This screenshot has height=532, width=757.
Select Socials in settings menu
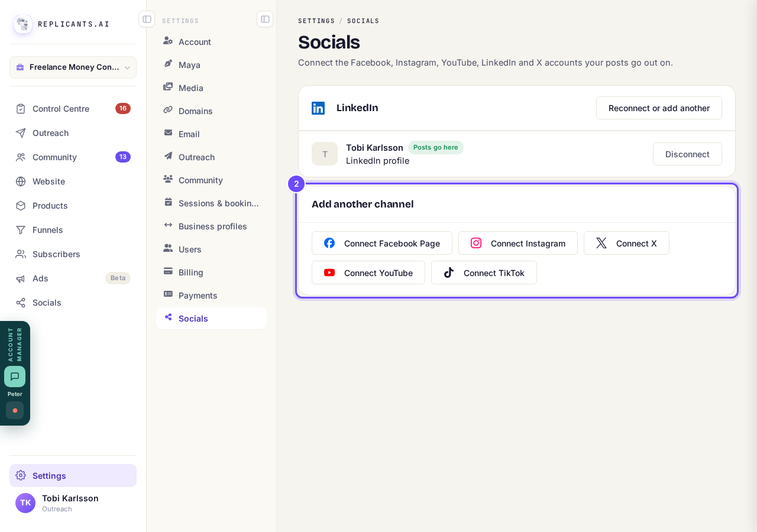tap(211, 319)
